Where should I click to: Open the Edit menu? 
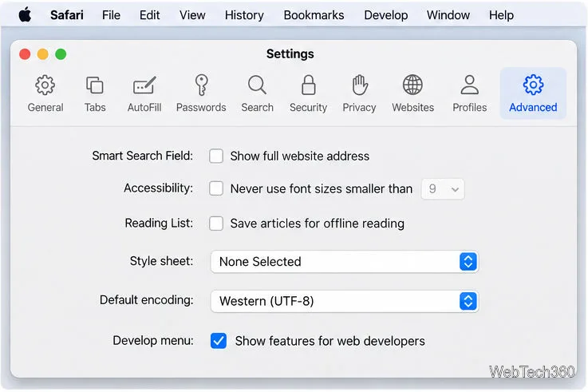point(149,15)
